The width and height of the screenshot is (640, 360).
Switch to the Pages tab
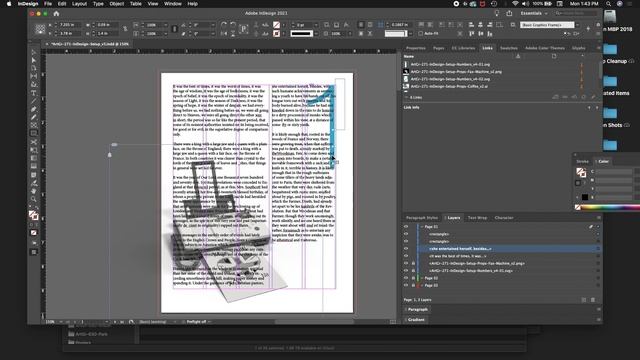(x=439, y=48)
